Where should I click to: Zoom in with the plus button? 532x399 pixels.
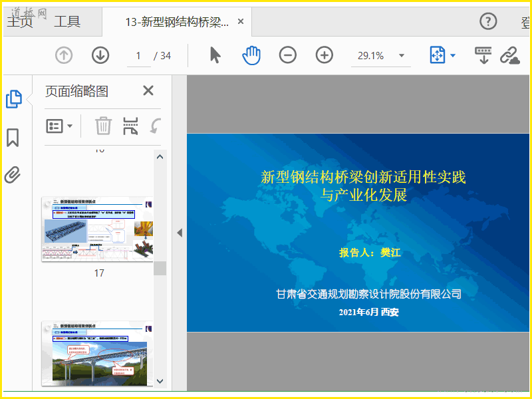(325, 56)
